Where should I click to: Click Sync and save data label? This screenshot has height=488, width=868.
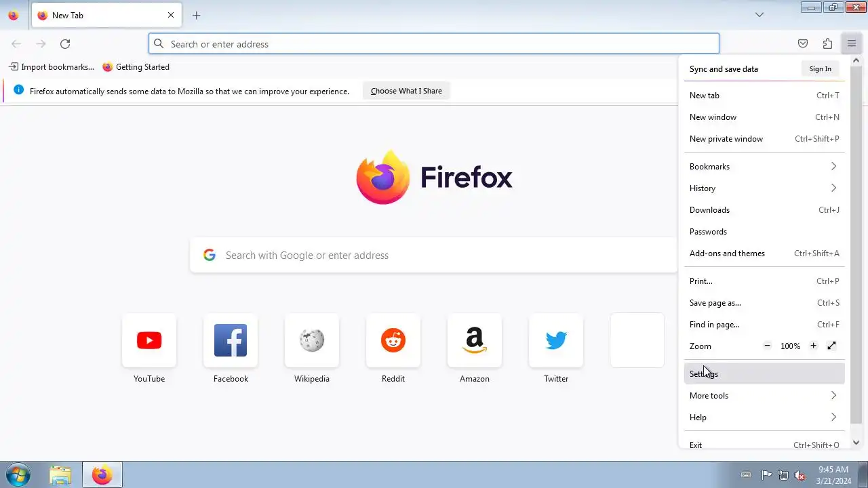(724, 69)
